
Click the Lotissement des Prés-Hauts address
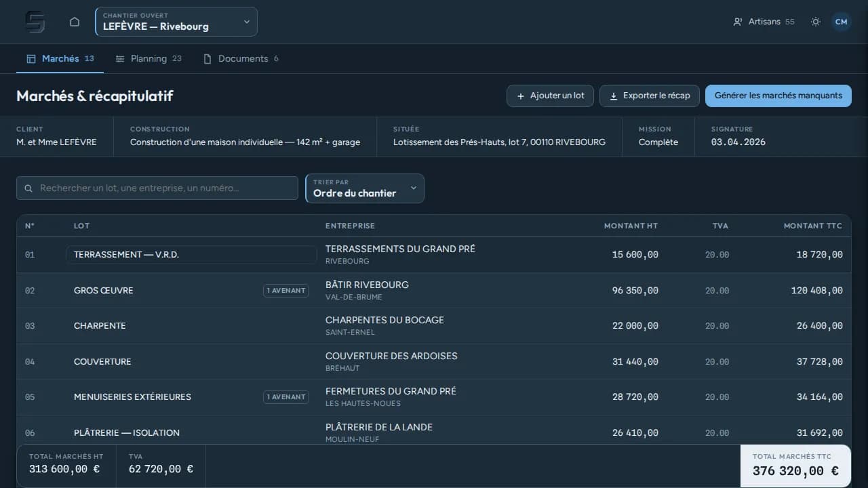(x=499, y=142)
